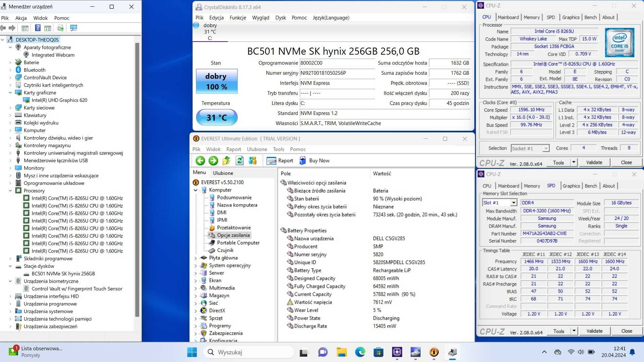644x362 pixels.
Task: Click the Intel Core i5 logo in CPU-Z
Action: point(620,42)
